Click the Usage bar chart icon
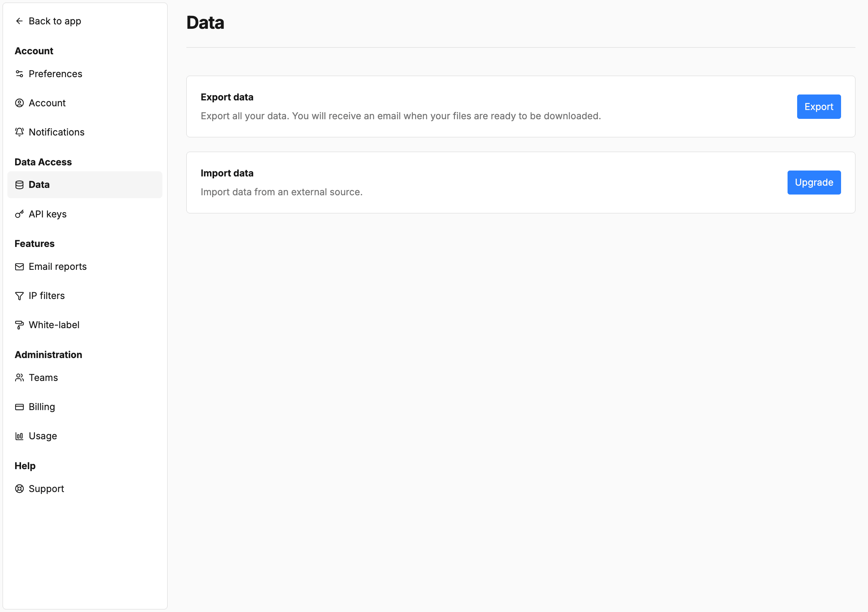868x612 pixels. pos(19,436)
